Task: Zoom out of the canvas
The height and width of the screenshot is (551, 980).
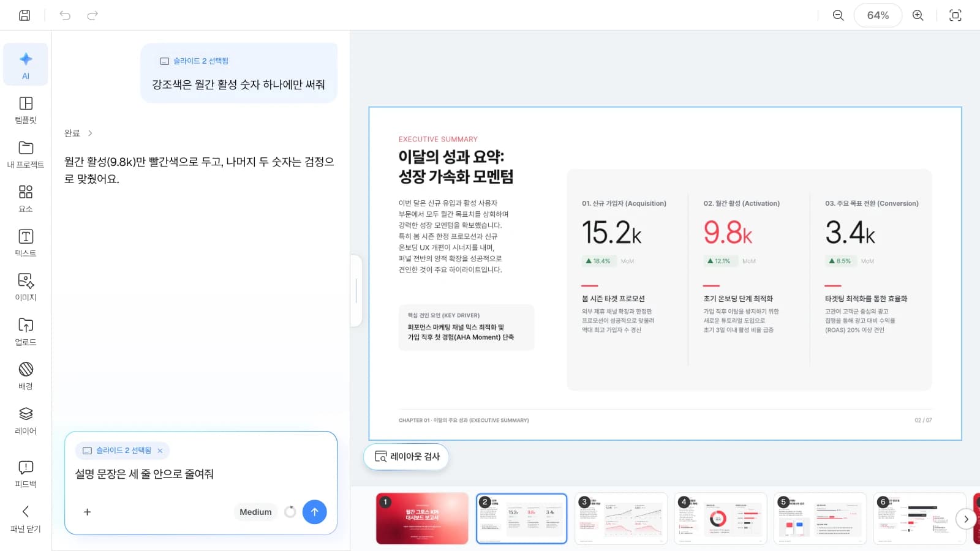Action: coord(839,15)
